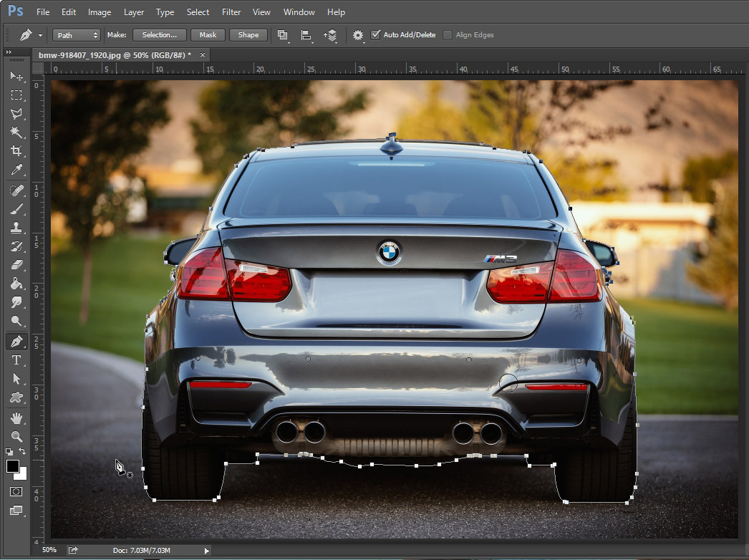Select the Pen tool in toolbox

click(x=16, y=342)
